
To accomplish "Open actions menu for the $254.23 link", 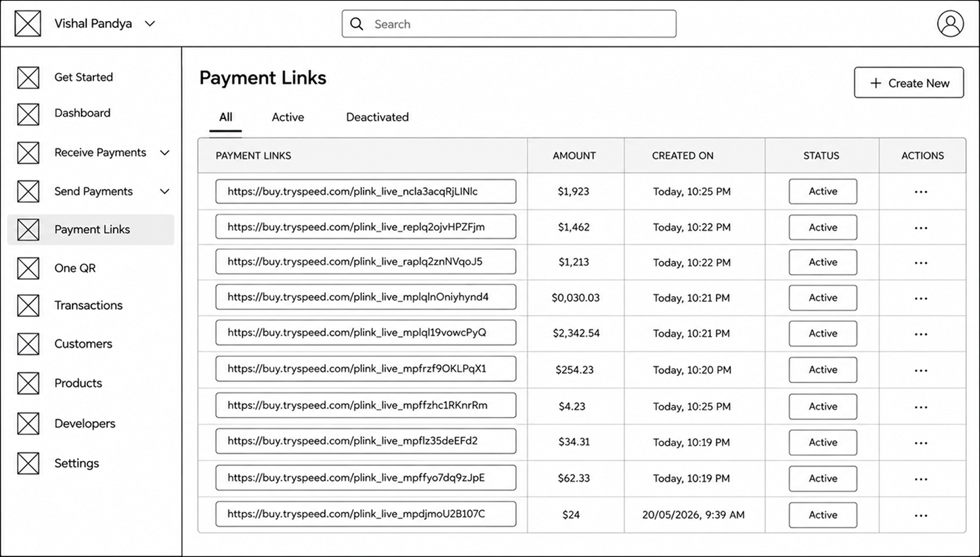I will pyautogui.click(x=921, y=371).
